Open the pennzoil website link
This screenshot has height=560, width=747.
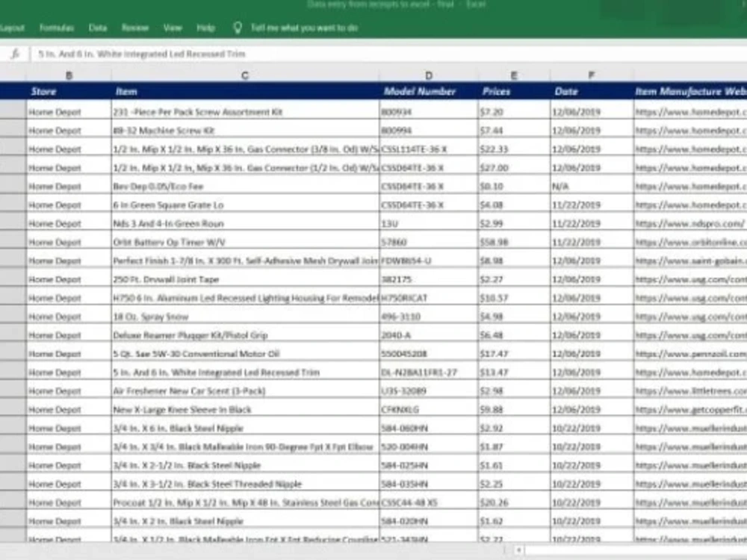click(690, 354)
